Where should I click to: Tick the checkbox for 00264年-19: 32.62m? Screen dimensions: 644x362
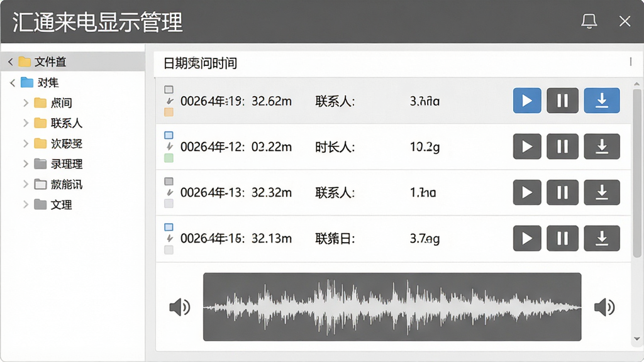point(169,89)
